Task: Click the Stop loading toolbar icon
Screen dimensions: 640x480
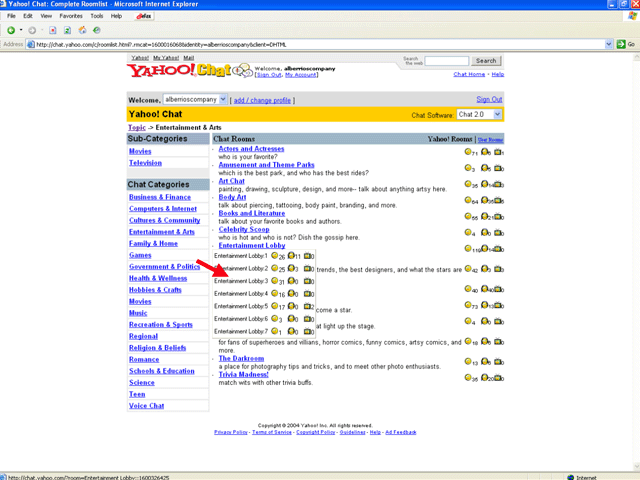Action: (x=53, y=30)
